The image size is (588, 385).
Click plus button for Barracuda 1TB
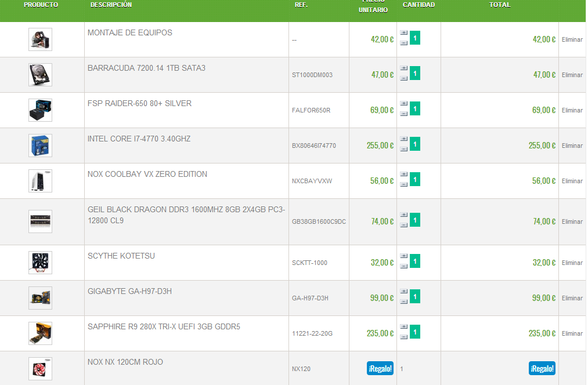[x=403, y=68]
